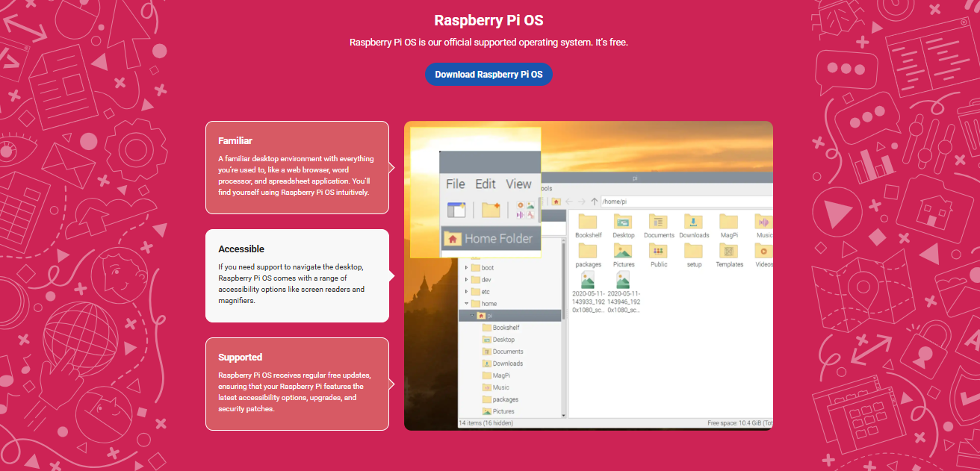Click the /home/pi path field
This screenshot has height=471, width=980.
click(x=686, y=202)
